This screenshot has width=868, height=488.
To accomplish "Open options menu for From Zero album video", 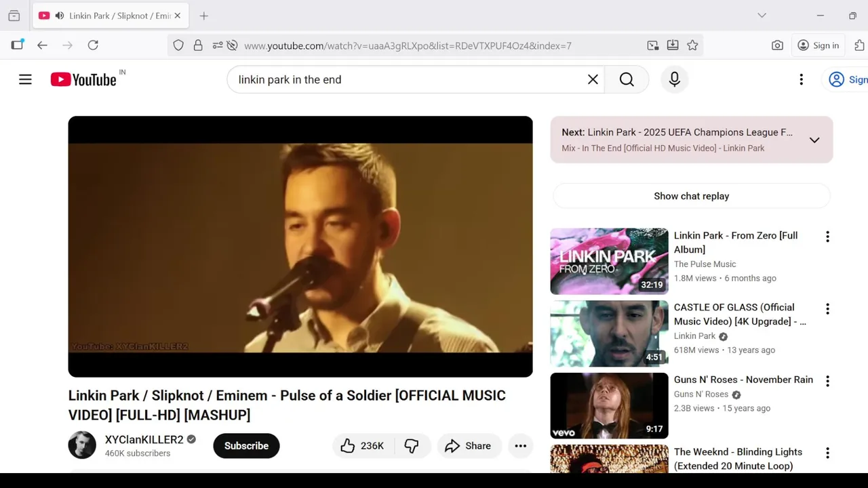I will [827, 237].
